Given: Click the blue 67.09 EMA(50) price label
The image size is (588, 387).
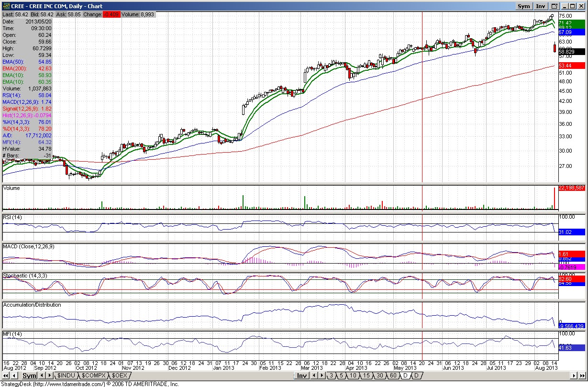Looking at the screenshot, I should tap(571, 32).
